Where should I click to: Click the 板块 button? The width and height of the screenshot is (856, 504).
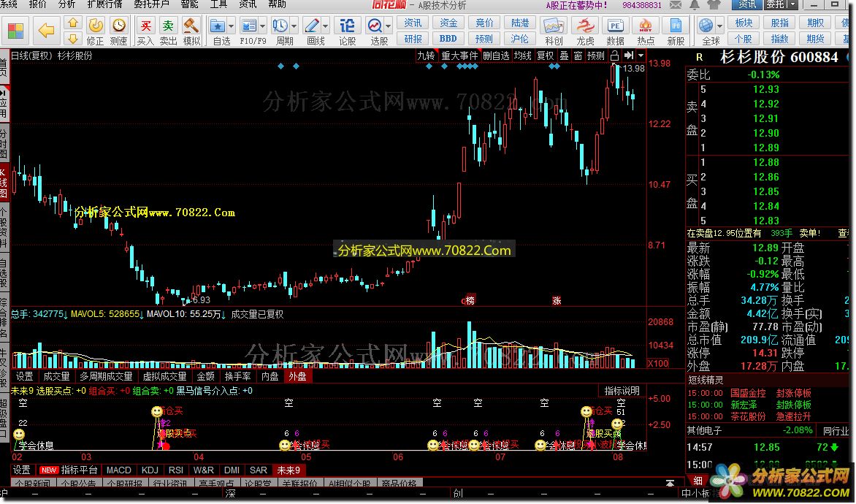744,23
